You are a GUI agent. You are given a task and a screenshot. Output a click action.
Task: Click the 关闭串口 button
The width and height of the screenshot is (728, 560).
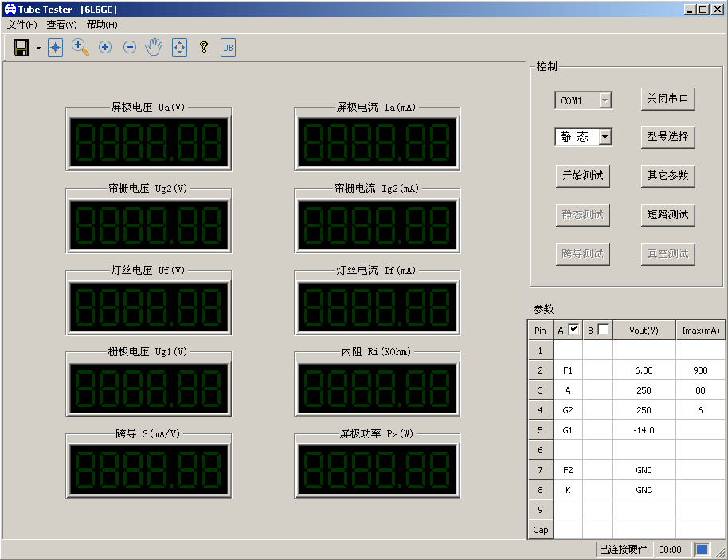click(x=667, y=99)
